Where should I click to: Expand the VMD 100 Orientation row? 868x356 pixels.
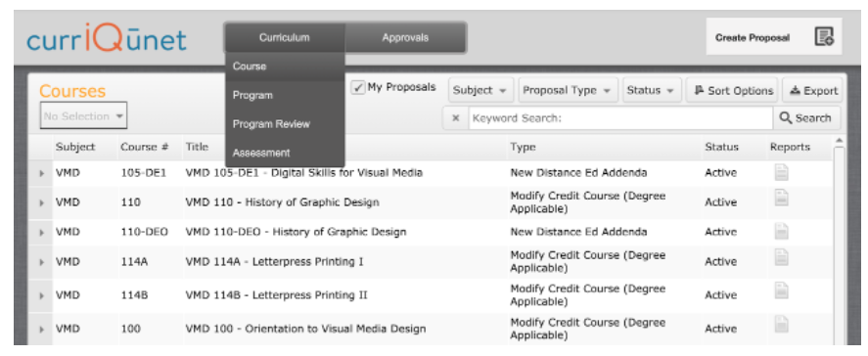[41, 329]
